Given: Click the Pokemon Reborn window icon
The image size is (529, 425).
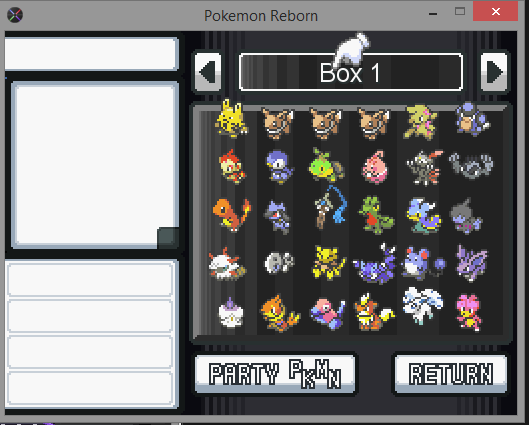Looking at the screenshot, I should [x=15, y=15].
